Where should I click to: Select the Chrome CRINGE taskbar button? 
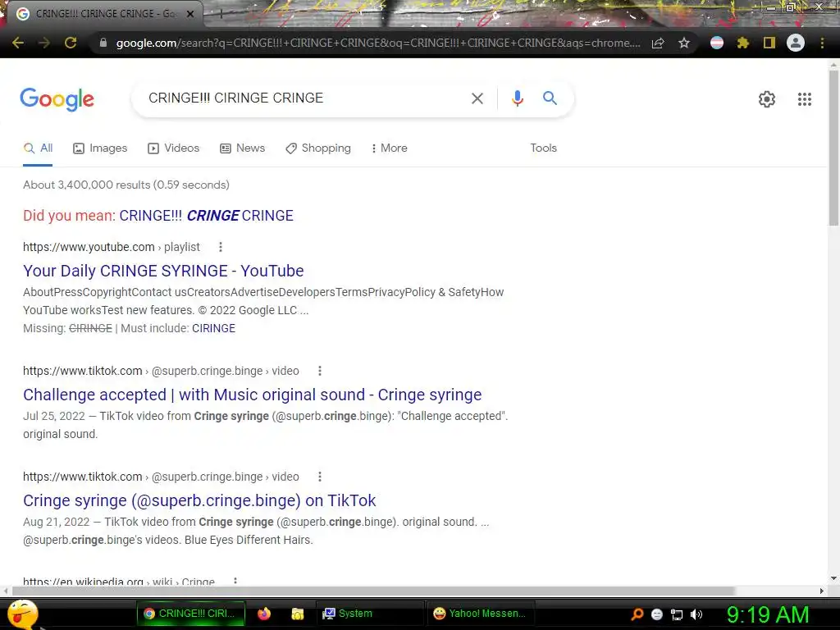(x=190, y=614)
